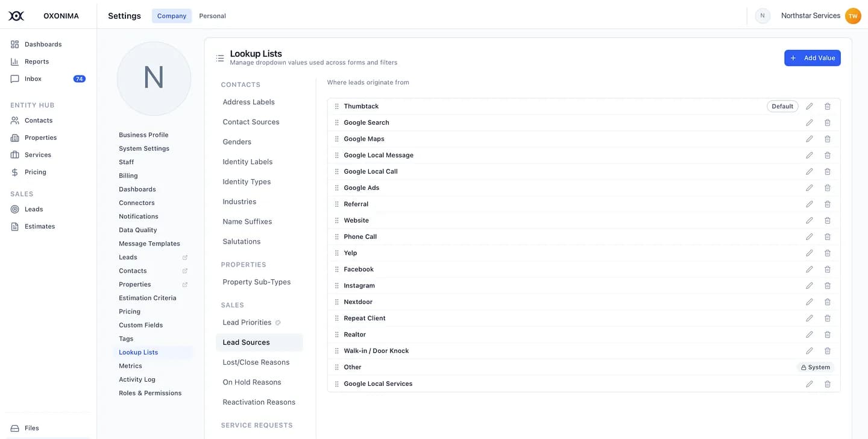
Task: Click drag handle beside Realtor
Action: click(x=336, y=334)
